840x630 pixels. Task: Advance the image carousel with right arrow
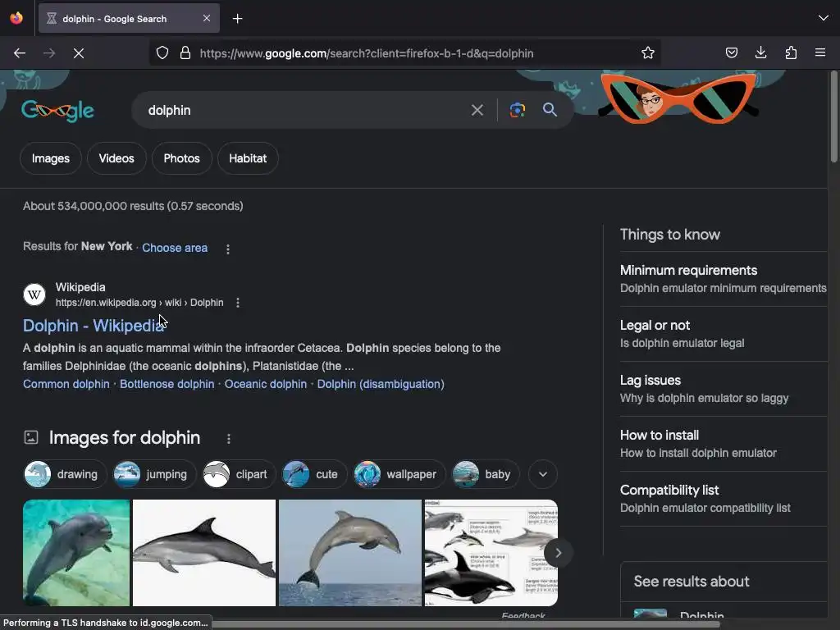[x=558, y=553]
